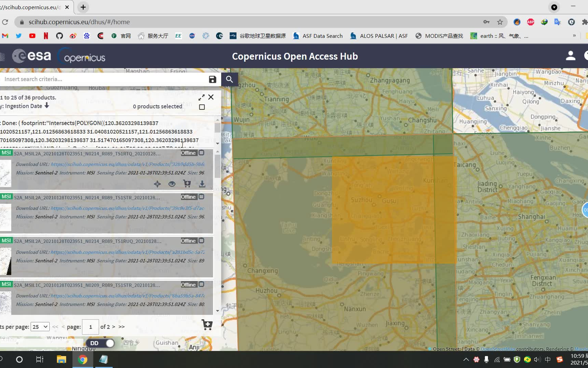The width and height of the screenshot is (588, 368).
Task: Open the YouTube bookmark icon
Action: (32, 36)
